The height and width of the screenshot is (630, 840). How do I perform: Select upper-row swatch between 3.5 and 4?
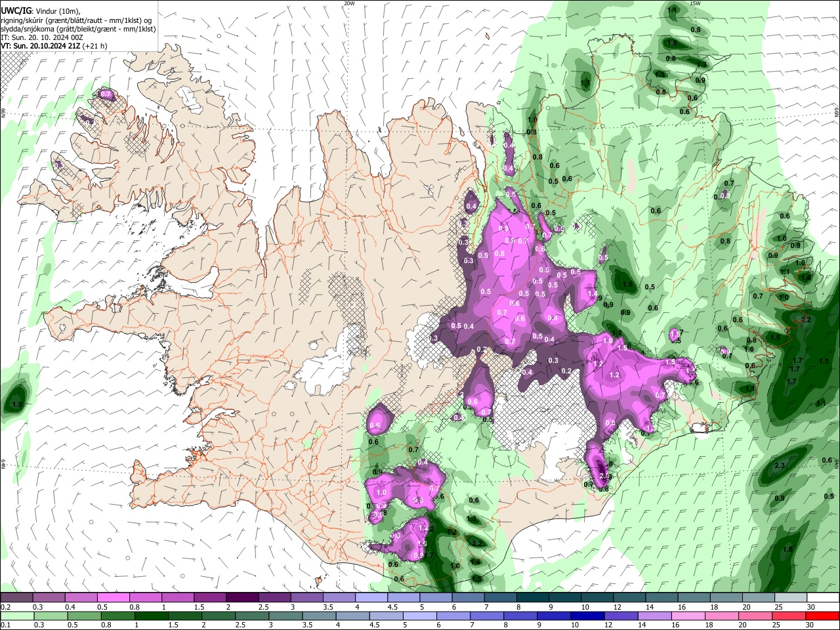coord(339,598)
